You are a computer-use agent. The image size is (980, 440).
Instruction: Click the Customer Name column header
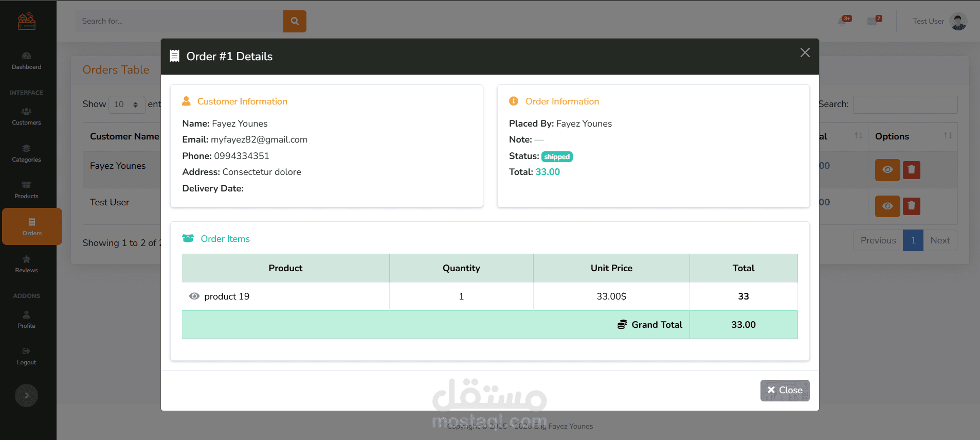(x=124, y=136)
